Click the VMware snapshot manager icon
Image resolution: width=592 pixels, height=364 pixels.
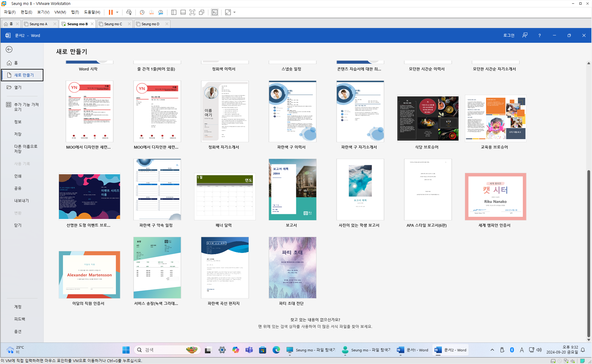(x=161, y=12)
